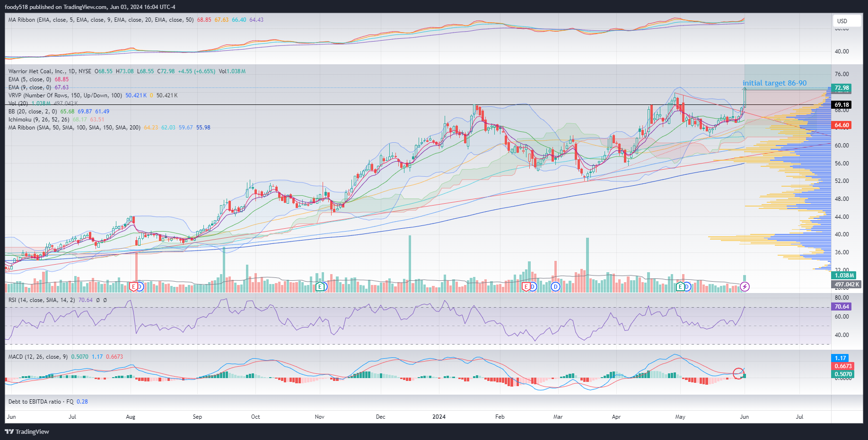
Task: Select the 'initial target 86-90' text annotation
Action: [x=774, y=83]
